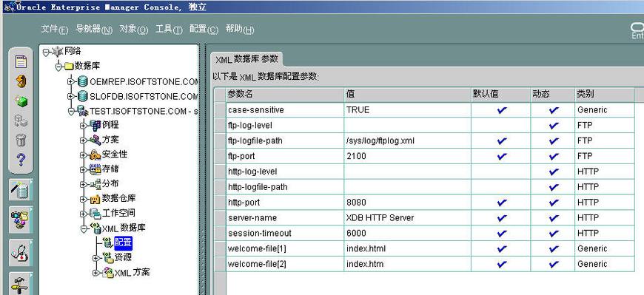
Task: Toggle default checkmark for http-port
Action: (x=501, y=203)
